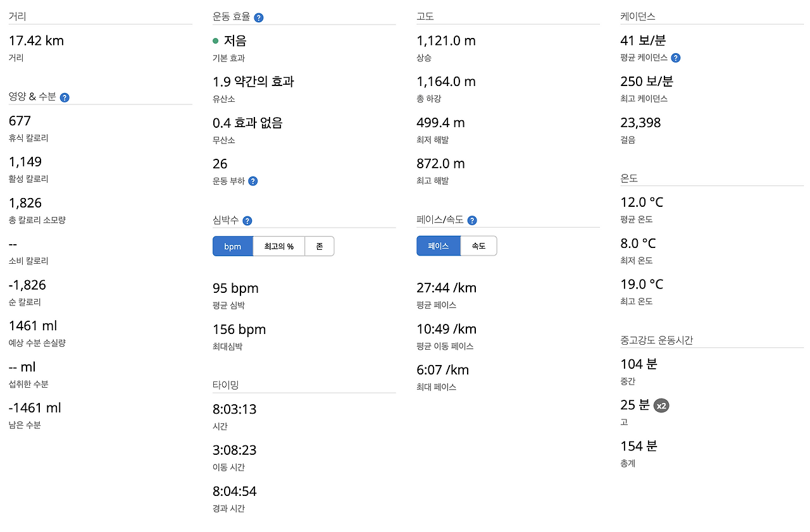This screenshot has width=810, height=532.
Task: Click the green dot next to 저음
Action: (x=216, y=40)
